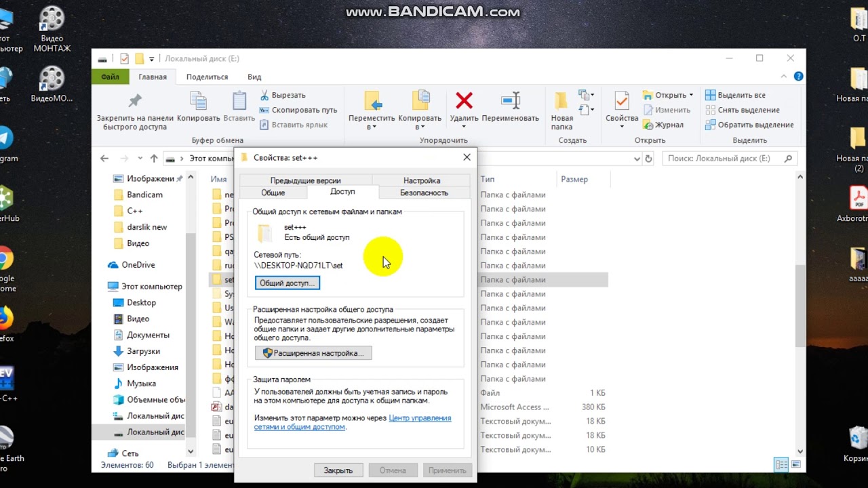Click the Refresh icon beside the address bar

coord(649,159)
